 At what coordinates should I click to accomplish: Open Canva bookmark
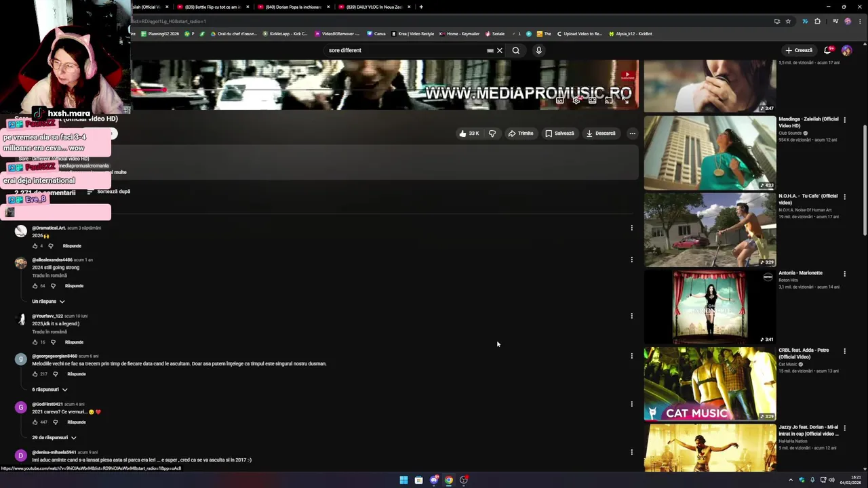pos(376,34)
